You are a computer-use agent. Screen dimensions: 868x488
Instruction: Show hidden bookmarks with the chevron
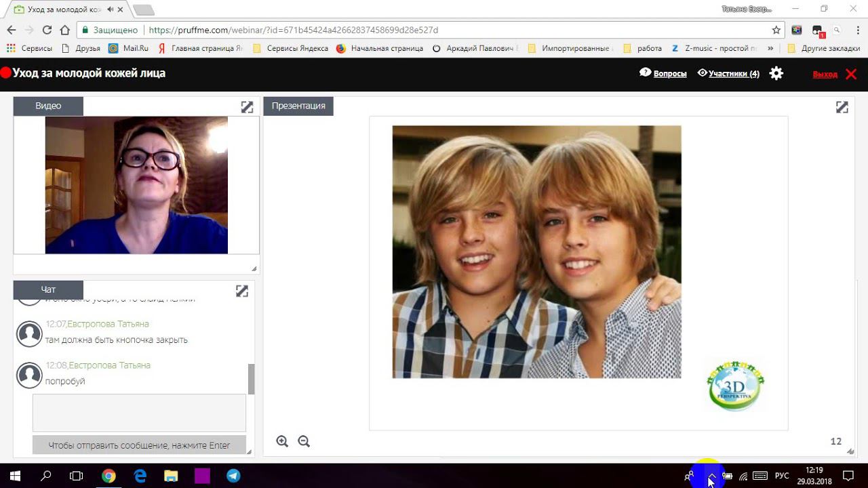point(770,48)
